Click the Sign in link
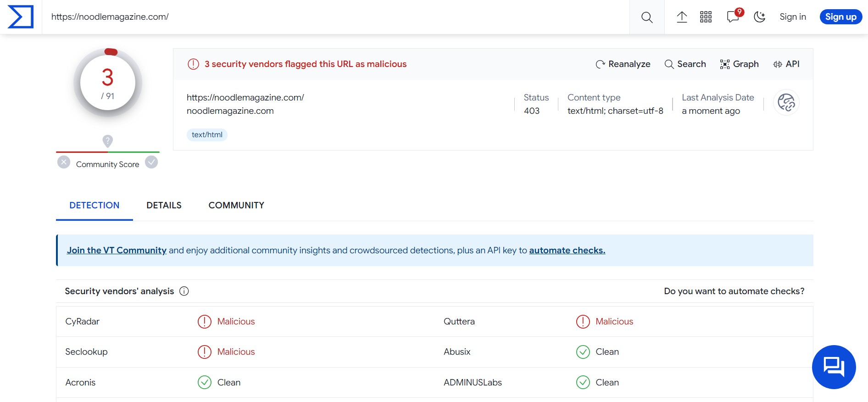868x402 pixels. tap(793, 17)
